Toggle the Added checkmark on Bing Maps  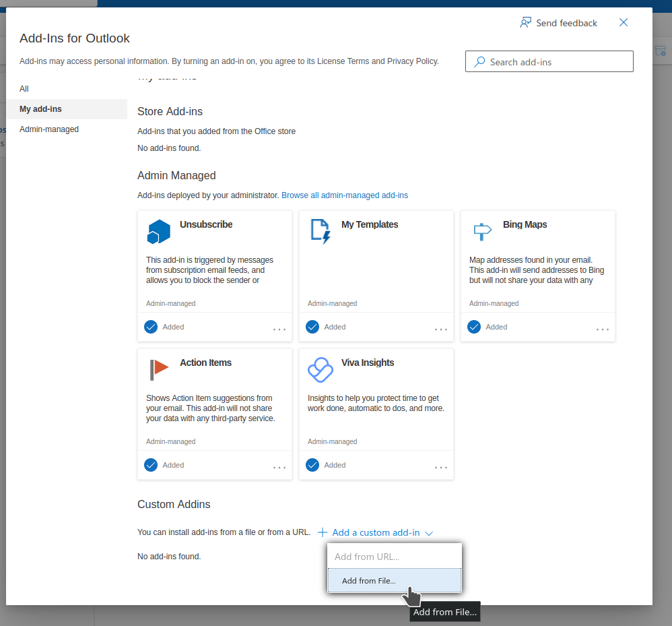(x=473, y=326)
